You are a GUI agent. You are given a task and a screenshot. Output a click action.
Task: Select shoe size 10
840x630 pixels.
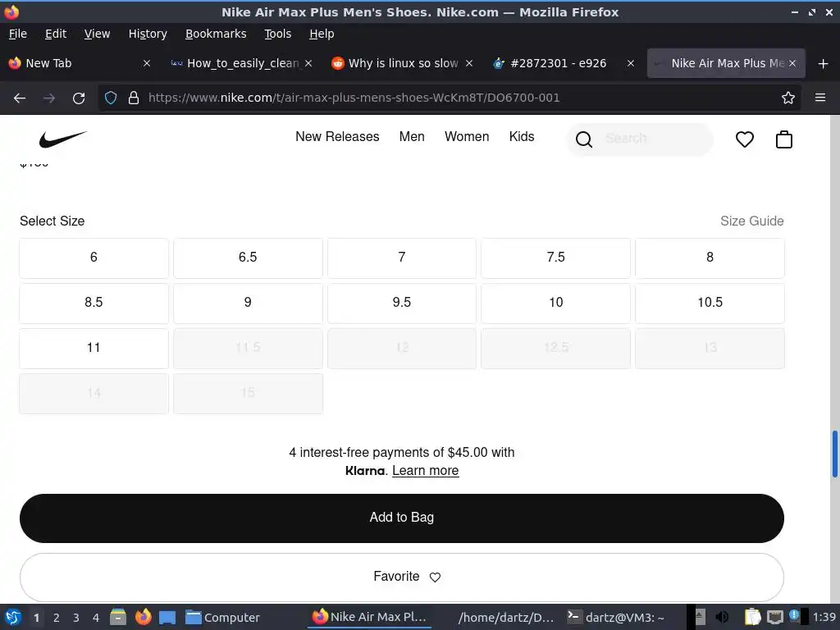(555, 303)
